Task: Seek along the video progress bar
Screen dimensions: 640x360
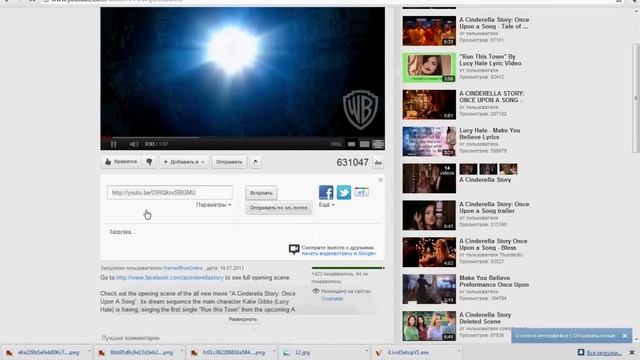Action: [242, 138]
